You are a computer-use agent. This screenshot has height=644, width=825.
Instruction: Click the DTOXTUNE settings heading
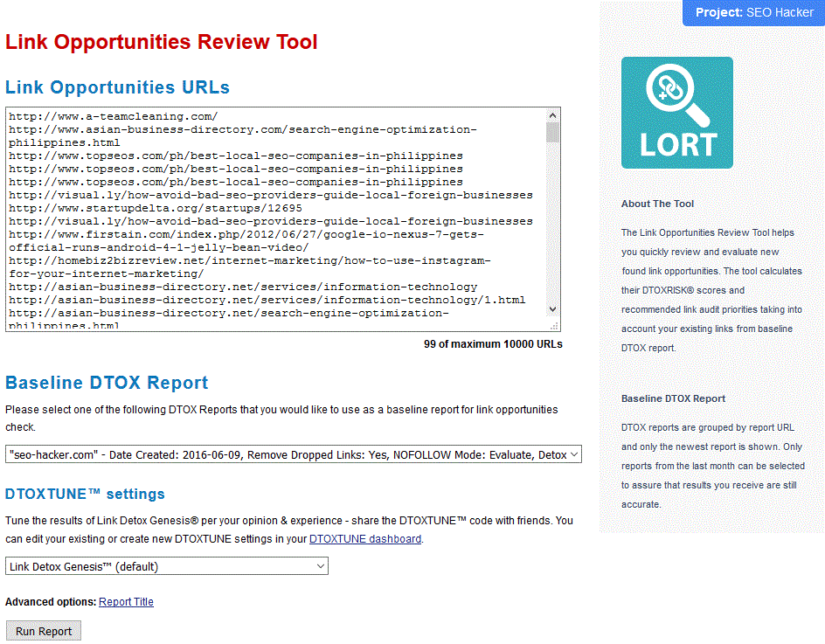tap(85, 495)
